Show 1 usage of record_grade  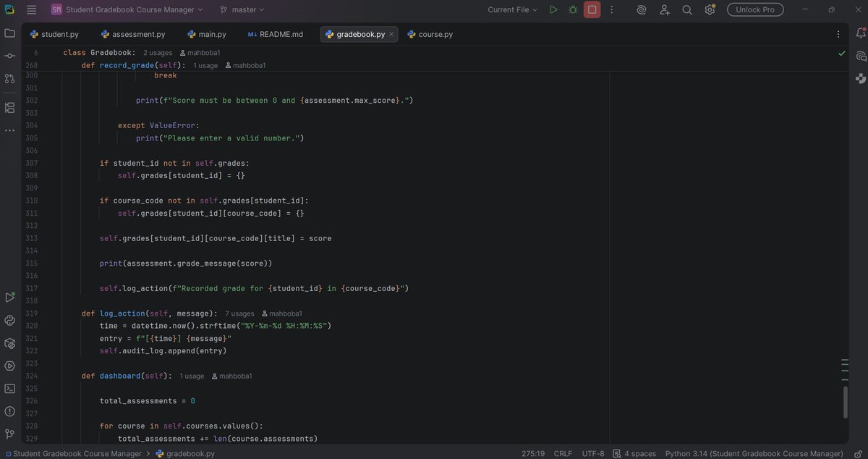click(205, 65)
